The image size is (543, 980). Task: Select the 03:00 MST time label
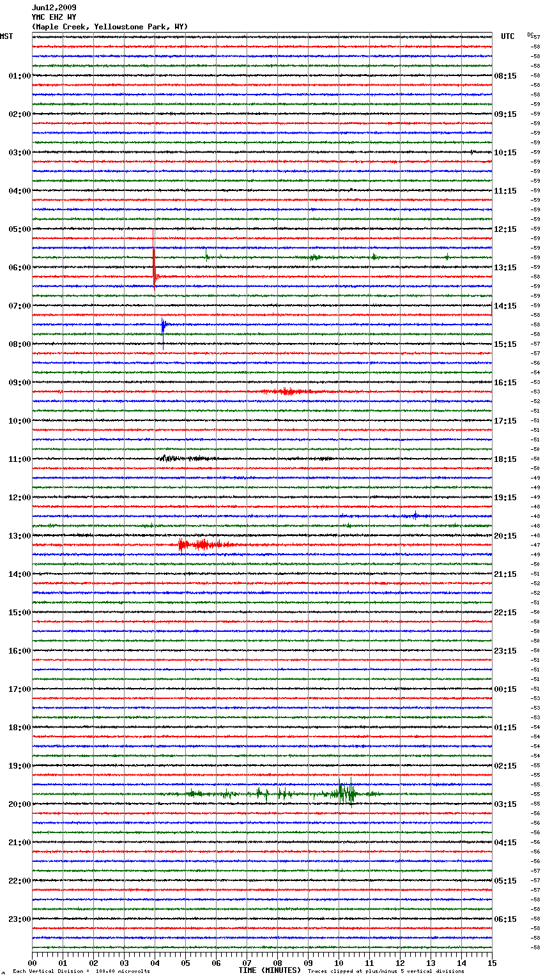20,153
